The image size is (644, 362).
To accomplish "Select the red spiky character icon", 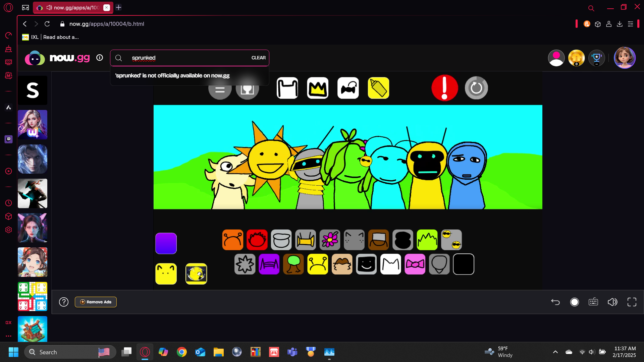I will [x=257, y=240].
